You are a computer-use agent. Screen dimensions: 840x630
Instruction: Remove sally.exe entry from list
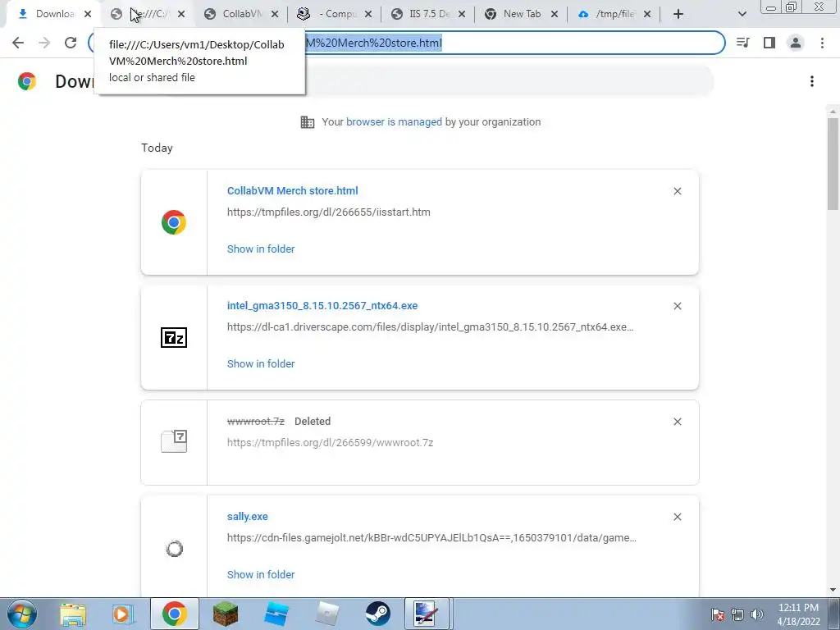pyautogui.click(x=678, y=517)
